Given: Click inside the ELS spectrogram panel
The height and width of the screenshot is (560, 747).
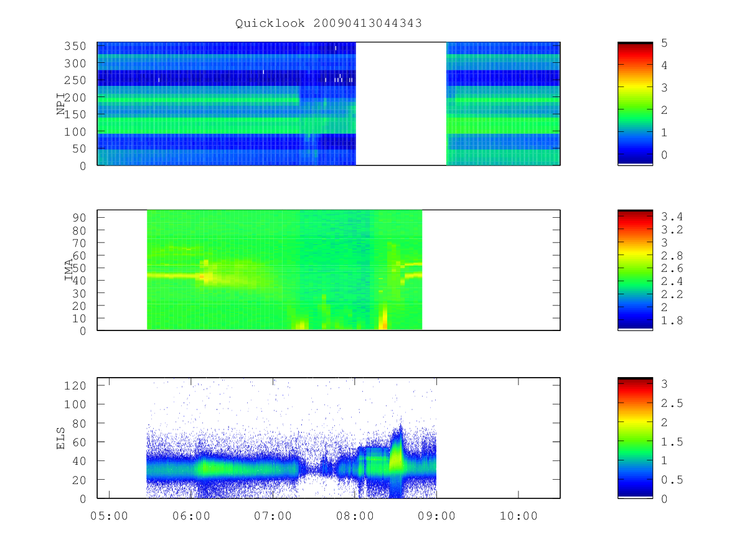Looking at the screenshot, I should tap(329, 438).
